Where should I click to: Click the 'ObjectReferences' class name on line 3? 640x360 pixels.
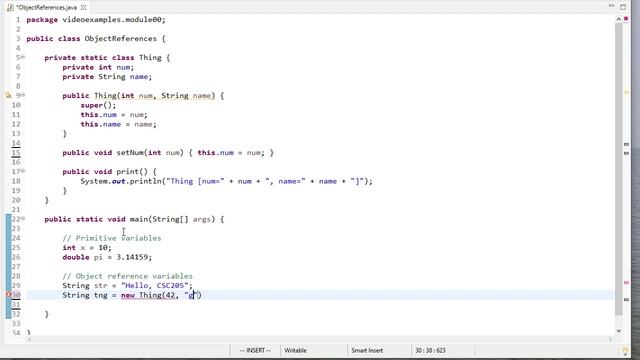pyautogui.click(x=120, y=39)
